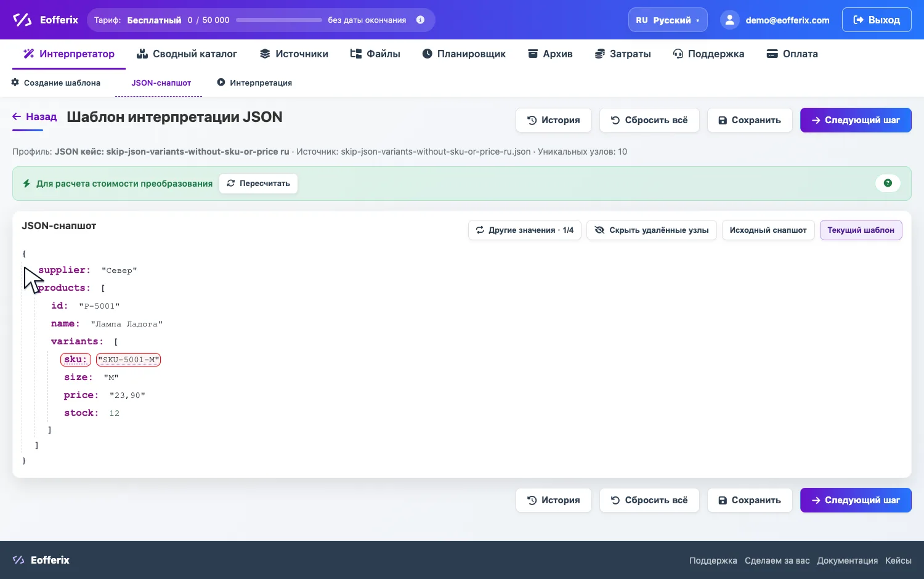Click the footer Eofferix logo
The width and height of the screenshot is (924, 579).
tap(41, 560)
